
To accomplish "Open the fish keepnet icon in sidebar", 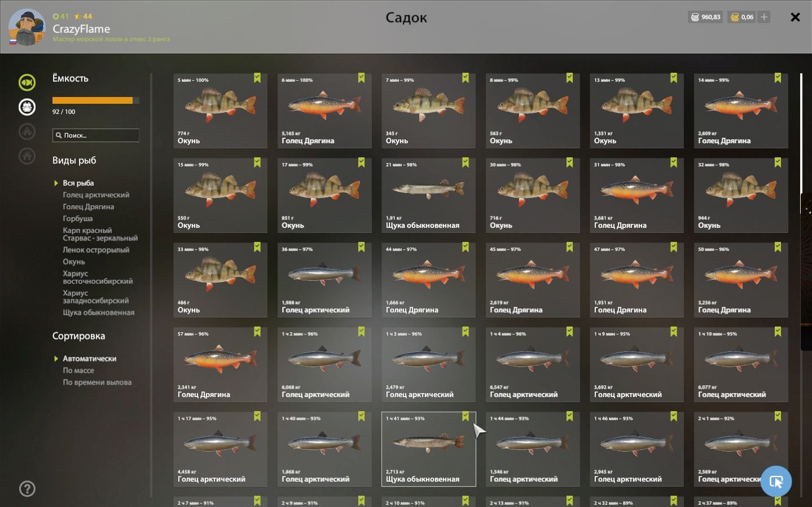I will pyautogui.click(x=27, y=82).
